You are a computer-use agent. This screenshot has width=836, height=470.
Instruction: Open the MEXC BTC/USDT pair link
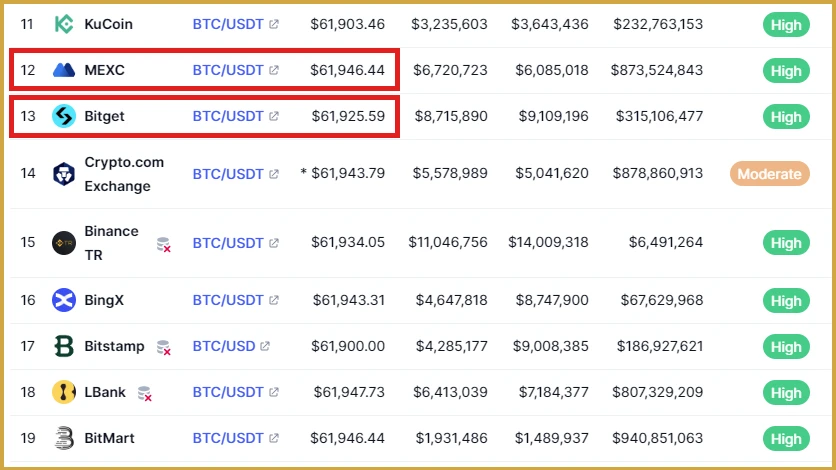tap(228, 70)
